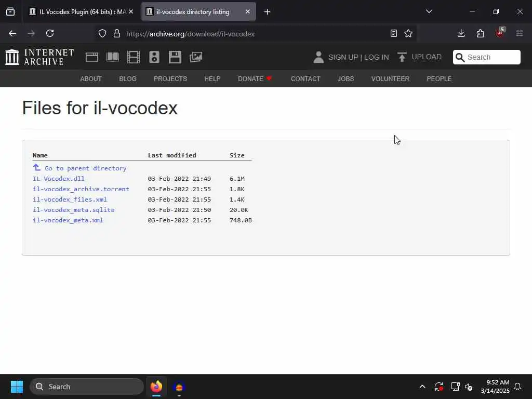Viewport: 532px width, 399px height.
Task: List all tabs dropdown
Action: click(x=429, y=11)
